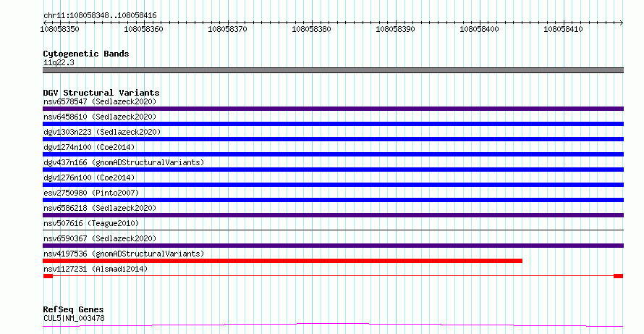Open variant nsv4197536 (gnomADStructuralVariants) label
This screenshot has width=644, height=334.
(x=124, y=254)
